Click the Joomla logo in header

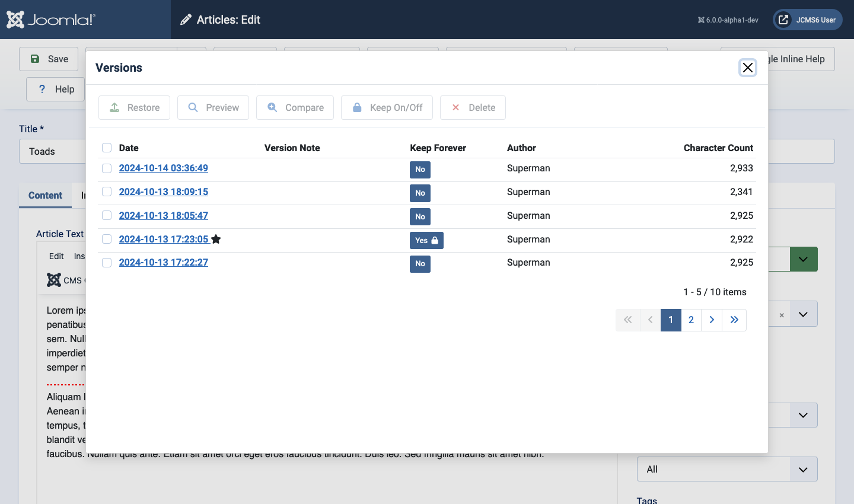(x=51, y=20)
